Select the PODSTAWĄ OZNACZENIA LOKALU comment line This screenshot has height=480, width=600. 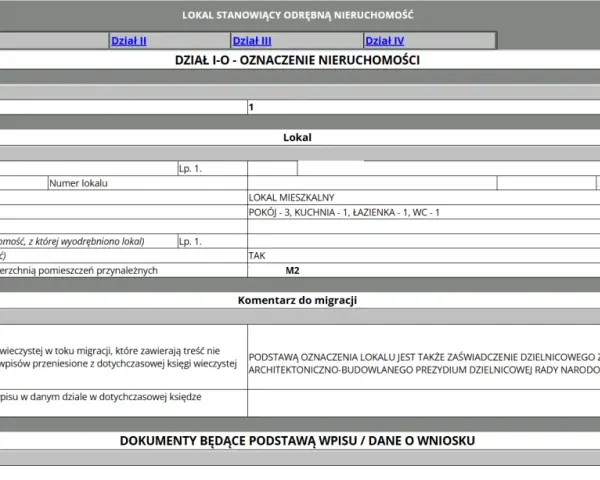[424, 357]
